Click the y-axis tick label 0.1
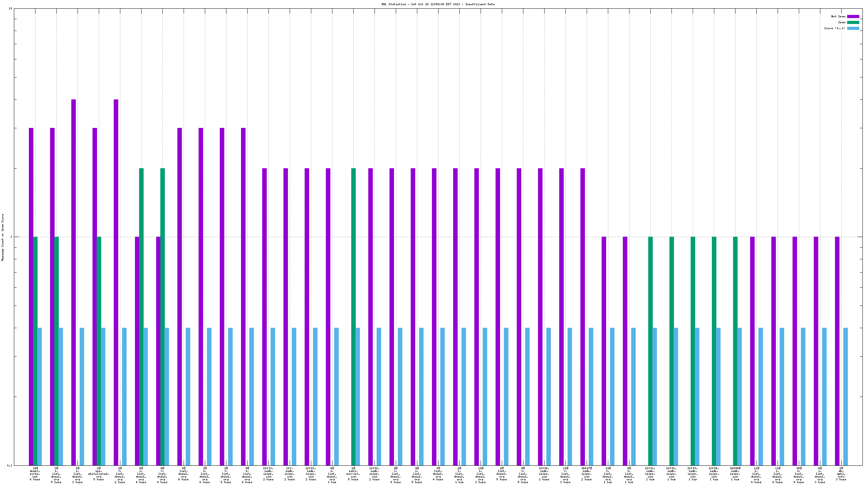Viewport: 868px width, 488px height. (10, 465)
